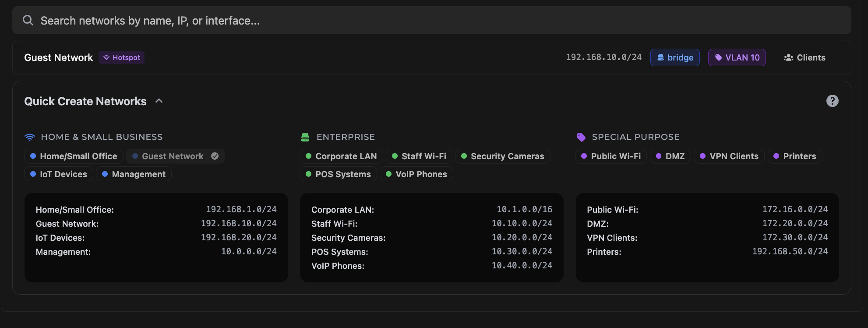The width and height of the screenshot is (868, 328).
Task: Open the Clients list for Guest Network
Action: (x=804, y=57)
